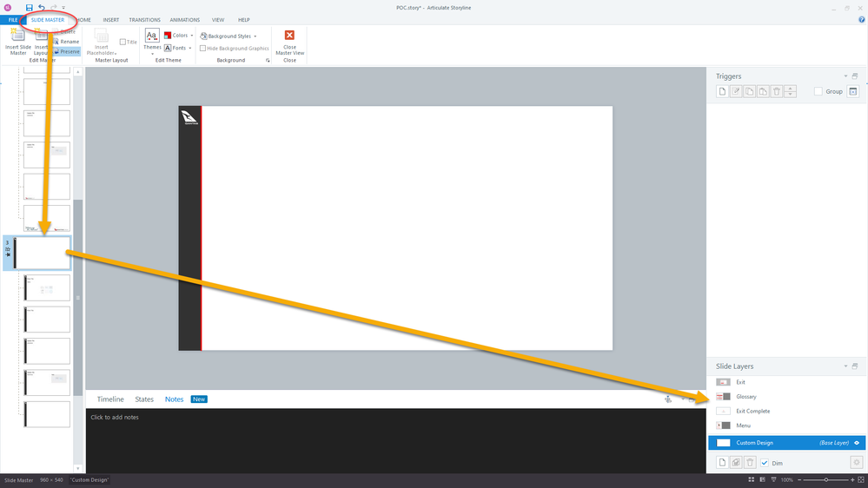Duplicate the selected slide layer
The image size is (868, 488).
736,463
